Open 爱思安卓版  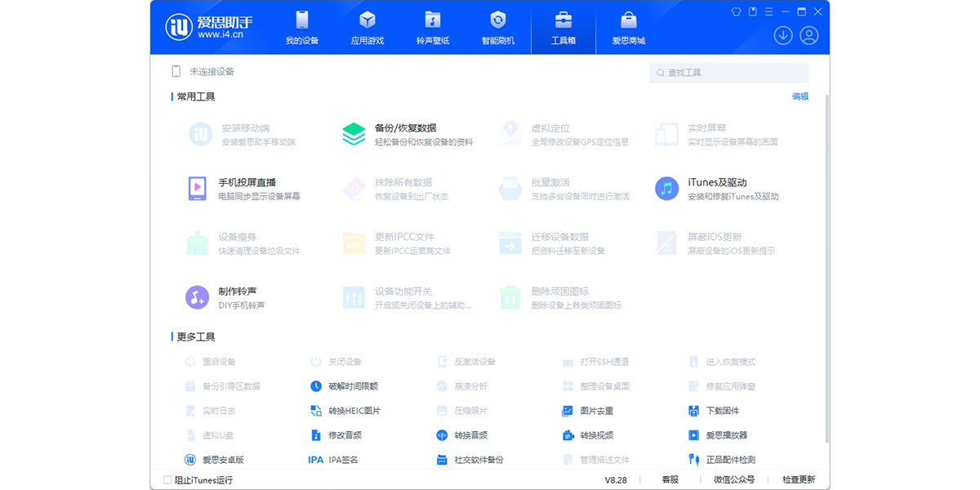coord(214,460)
